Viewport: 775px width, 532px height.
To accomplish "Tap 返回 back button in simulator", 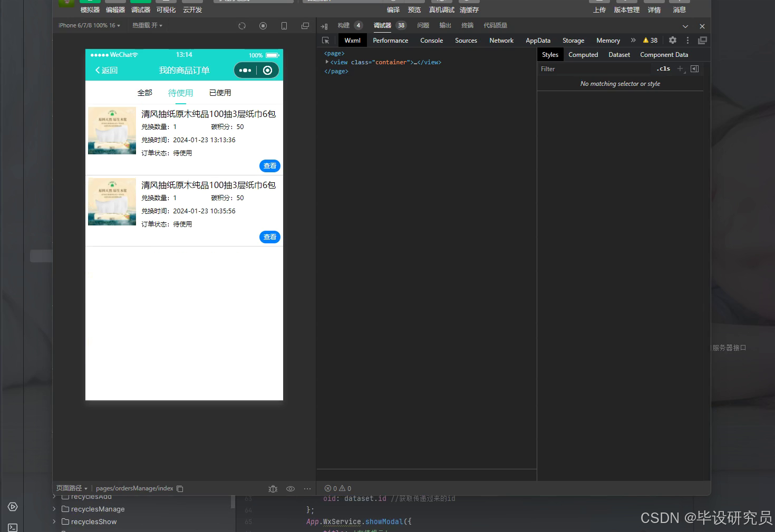I will [106, 70].
